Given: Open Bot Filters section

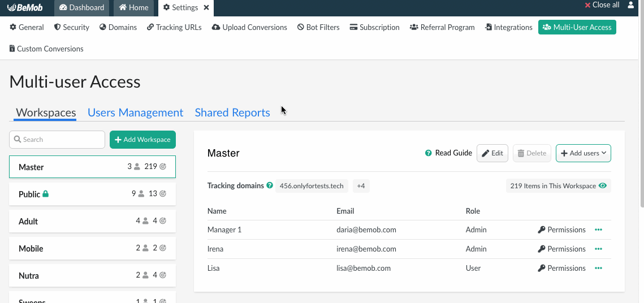Looking at the screenshot, I should click(318, 27).
